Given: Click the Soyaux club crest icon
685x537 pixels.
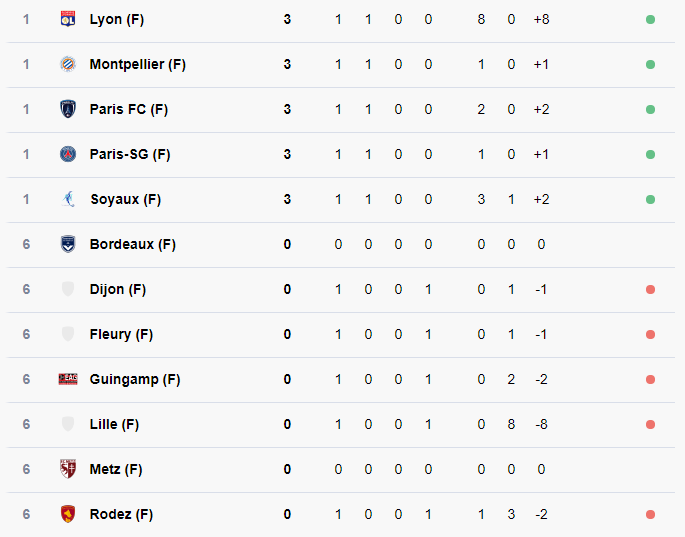Looking at the screenshot, I should click(68, 199).
